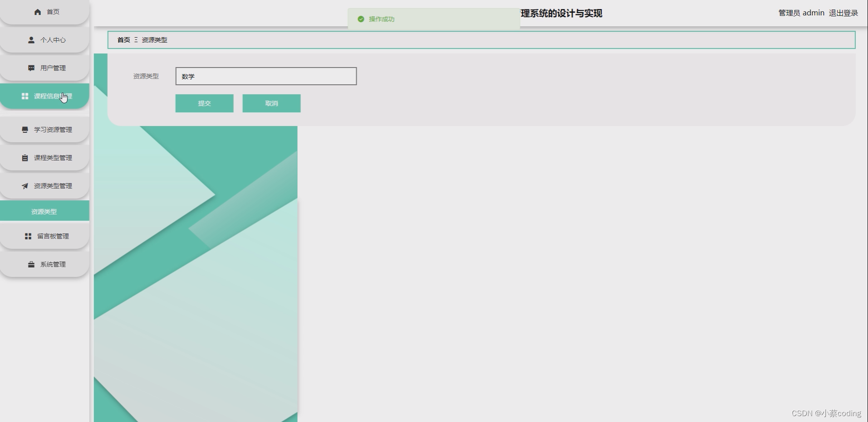Viewport: 868px width, 422px height.
Task: Click the grid icon beside 课程信息管理
Action: (x=25, y=96)
